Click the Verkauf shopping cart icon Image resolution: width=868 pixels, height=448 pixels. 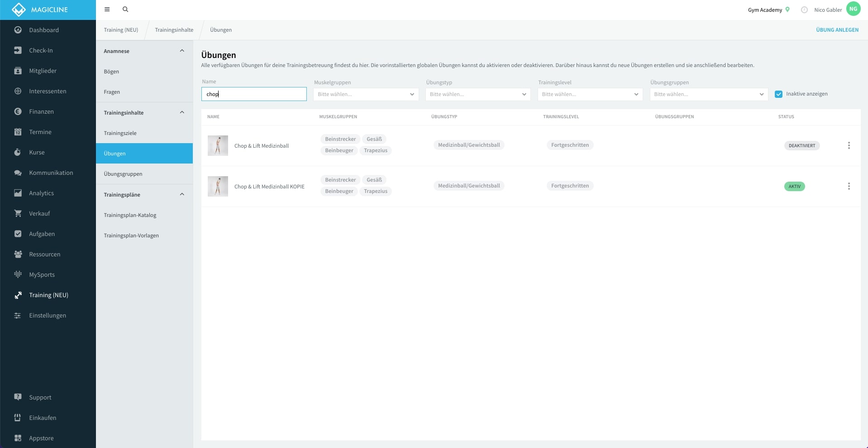(x=18, y=213)
